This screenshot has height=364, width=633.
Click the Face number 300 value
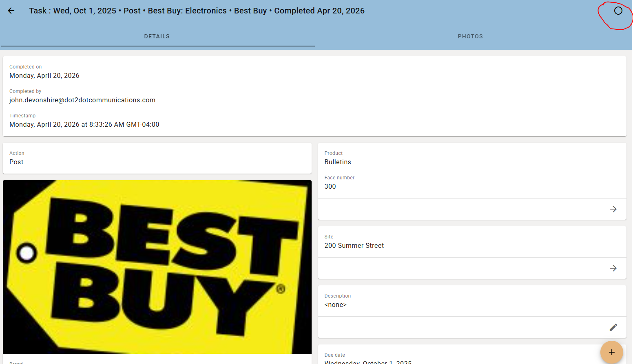tap(330, 186)
